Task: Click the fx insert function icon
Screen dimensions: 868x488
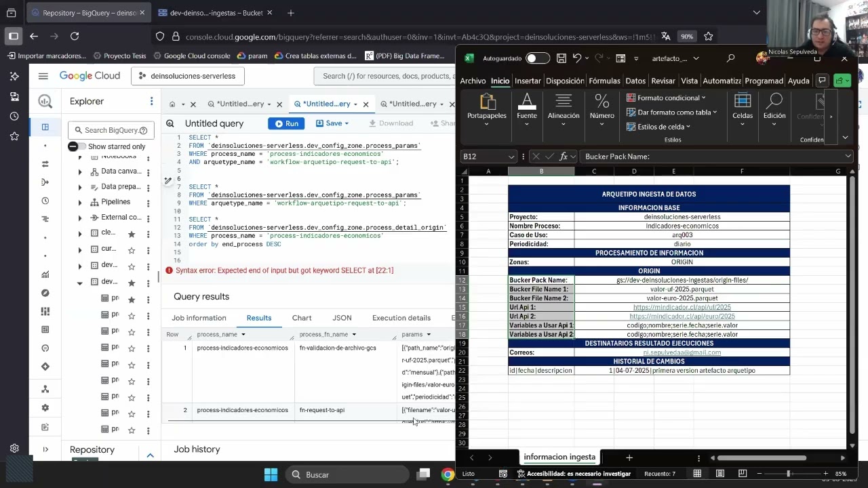Action: 564,157
